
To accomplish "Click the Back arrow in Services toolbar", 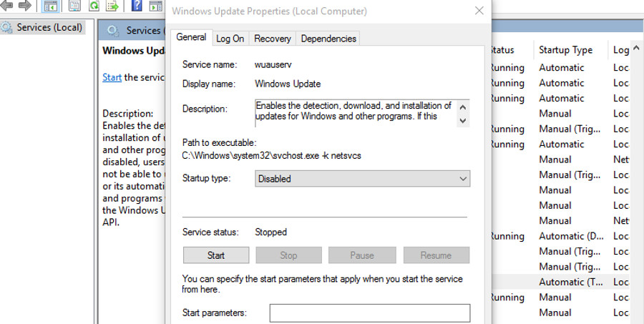I will (6, 5).
